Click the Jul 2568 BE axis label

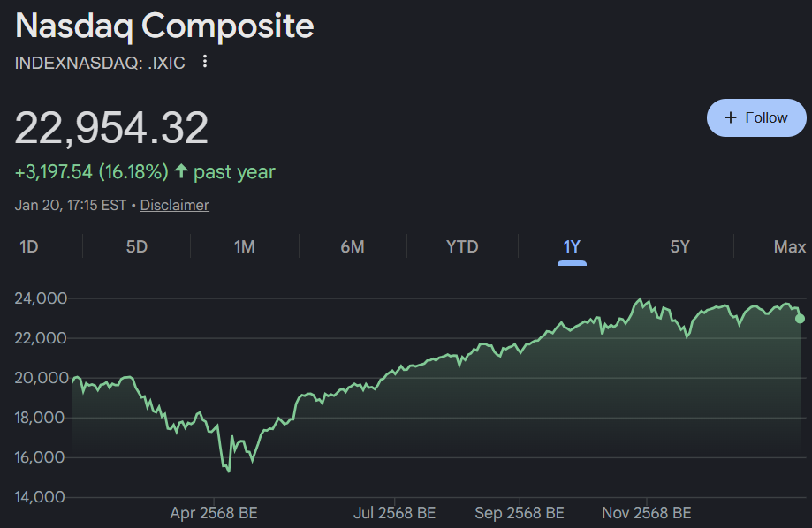(395, 513)
